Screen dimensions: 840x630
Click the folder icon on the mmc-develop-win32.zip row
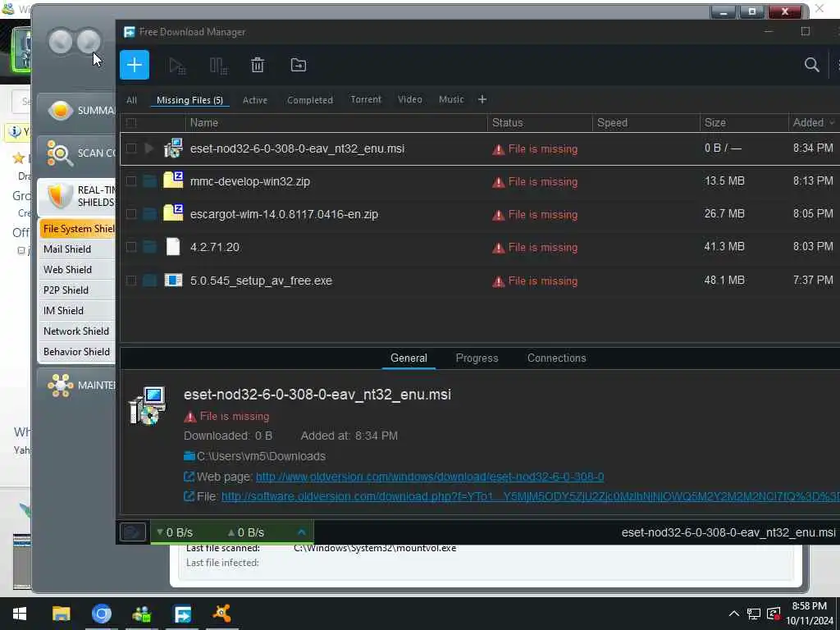(x=149, y=181)
